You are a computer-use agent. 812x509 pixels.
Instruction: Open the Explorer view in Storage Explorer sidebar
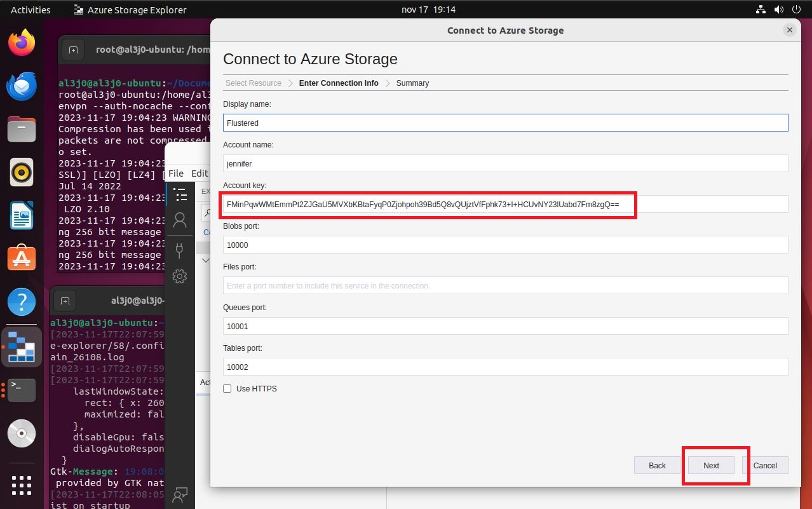[180, 194]
